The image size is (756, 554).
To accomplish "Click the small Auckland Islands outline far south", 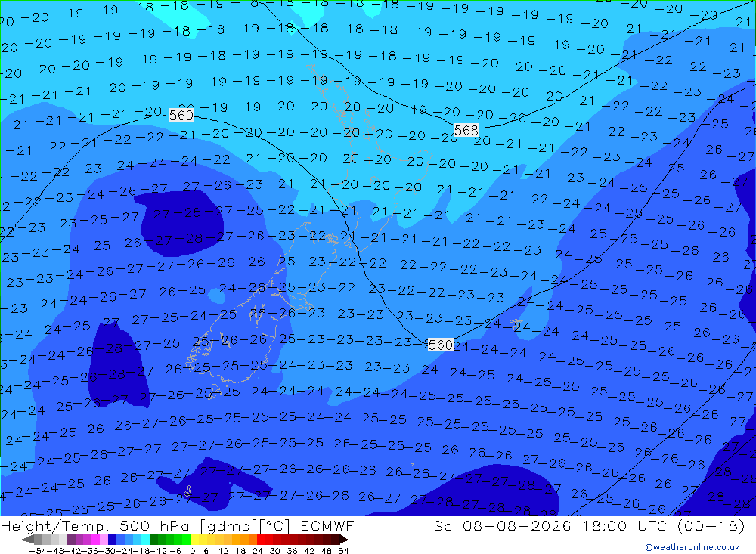I will click(188, 491).
